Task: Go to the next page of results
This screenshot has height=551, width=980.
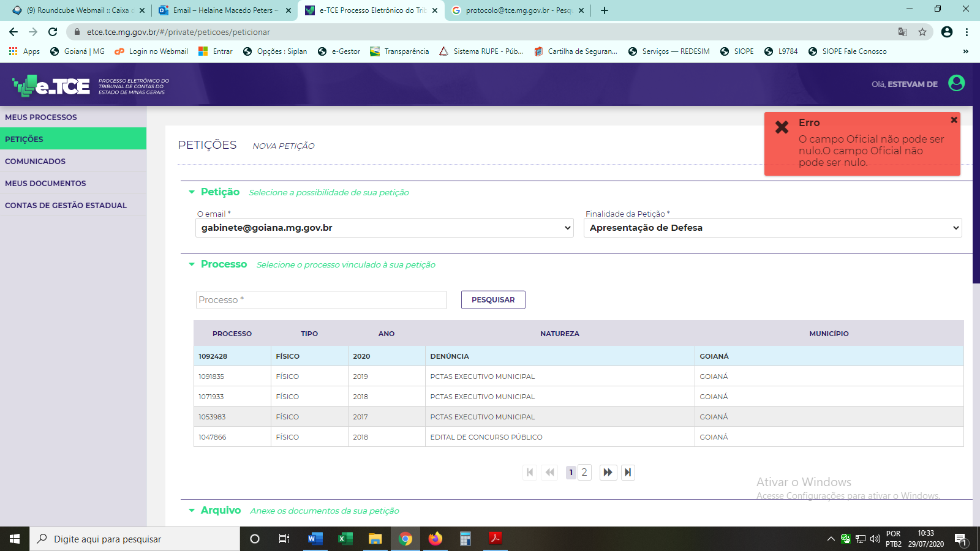Action: click(x=608, y=472)
